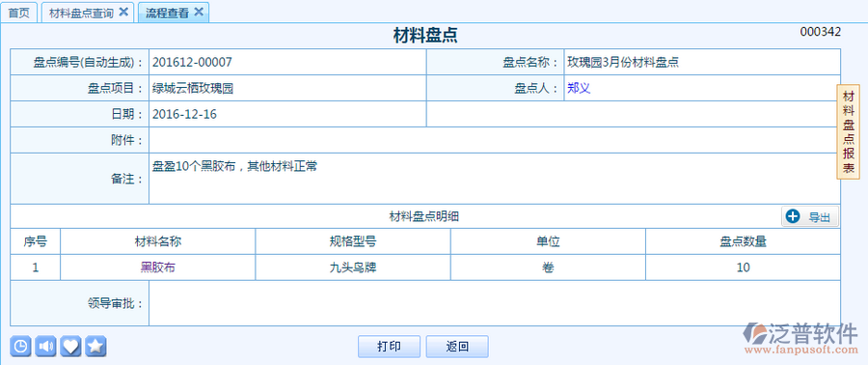The width and height of the screenshot is (868, 365).
Task: Open the 黑胶布 material link
Action: 158,267
